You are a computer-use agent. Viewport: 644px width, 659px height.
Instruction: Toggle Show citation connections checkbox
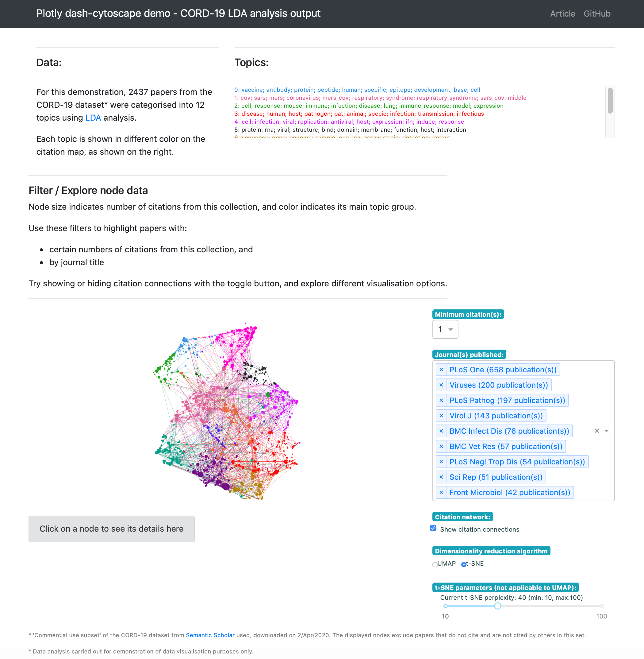point(433,528)
